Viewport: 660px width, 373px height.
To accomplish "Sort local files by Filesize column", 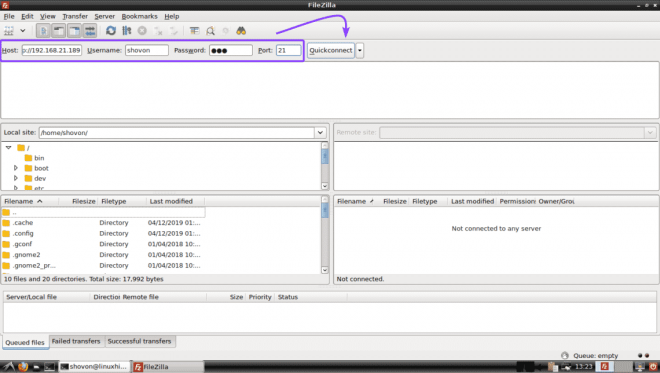I will 83,201.
